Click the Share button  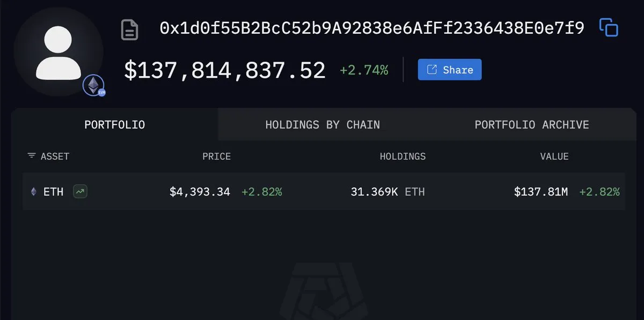[x=450, y=70]
